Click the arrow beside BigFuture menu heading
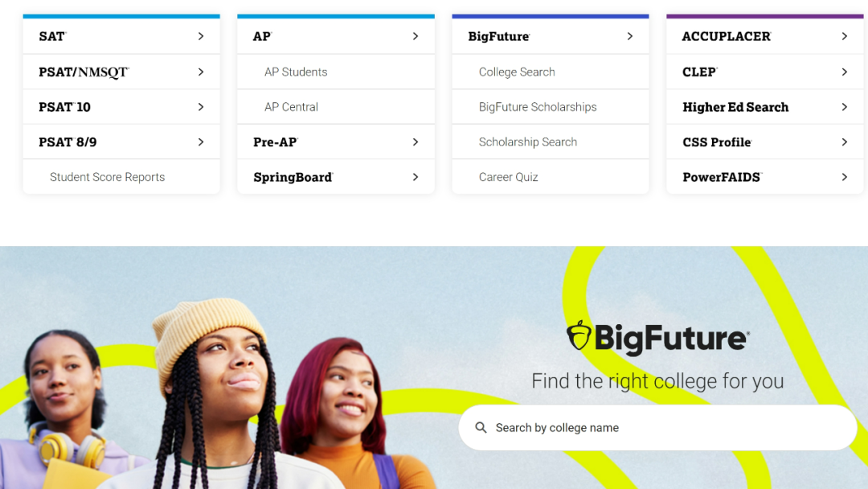The image size is (868, 489). click(x=630, y=36)
